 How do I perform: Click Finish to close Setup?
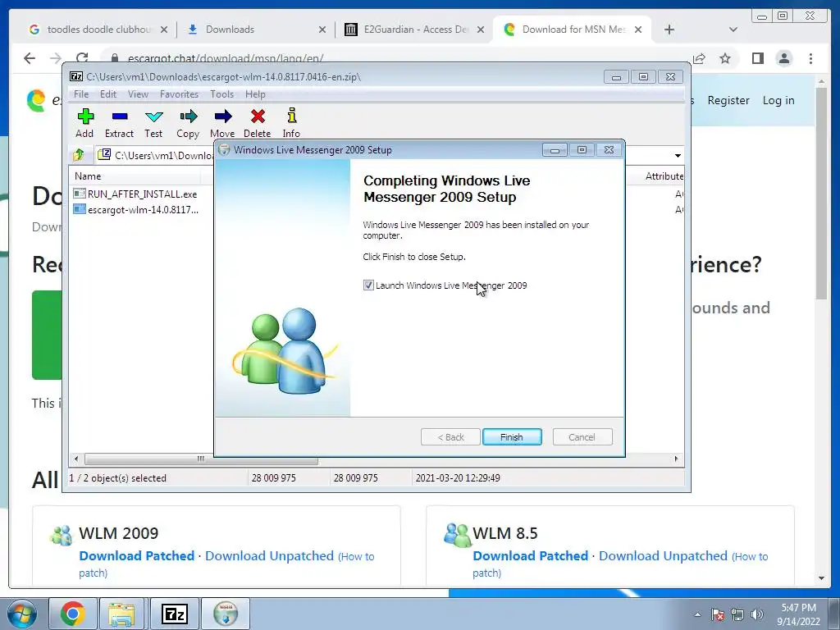pyautogui.click(x=512, y=437)
